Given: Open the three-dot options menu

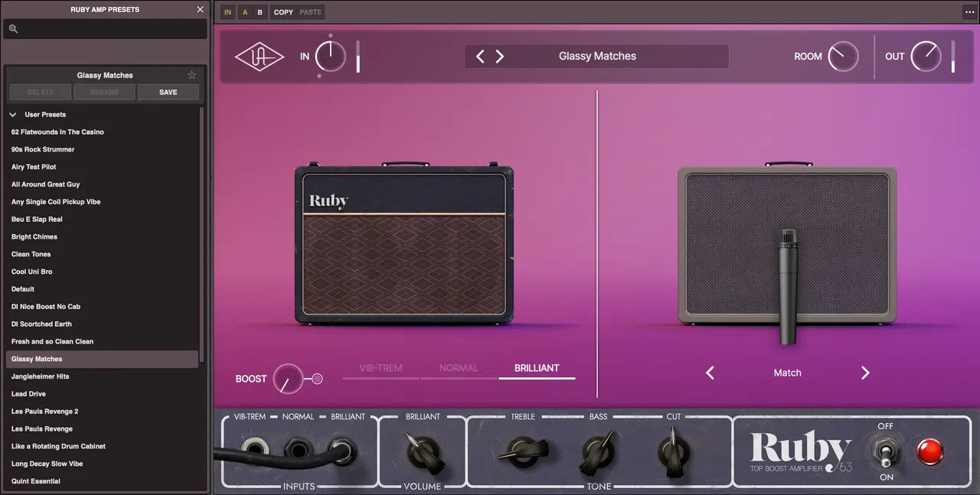Looking at the screenshot, I should (x=969, y=11).
